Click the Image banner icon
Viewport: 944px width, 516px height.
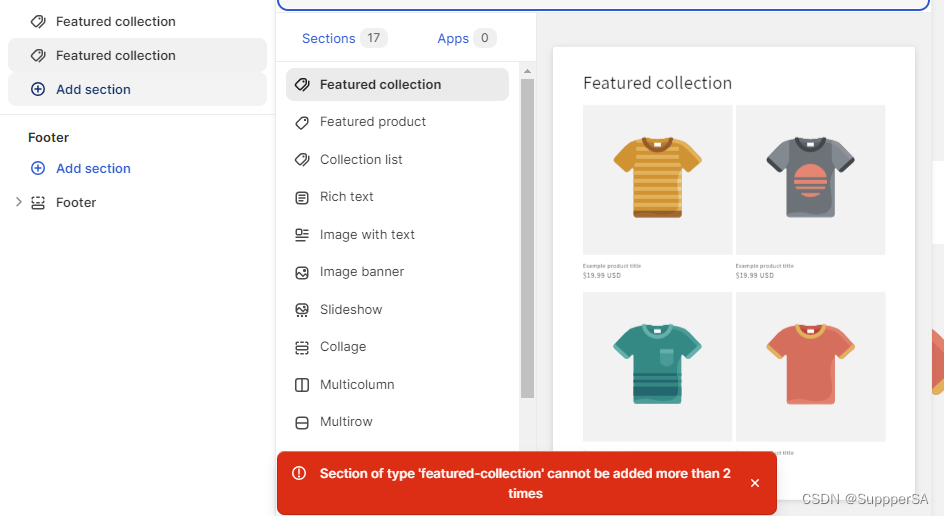[x=302, y=272]
